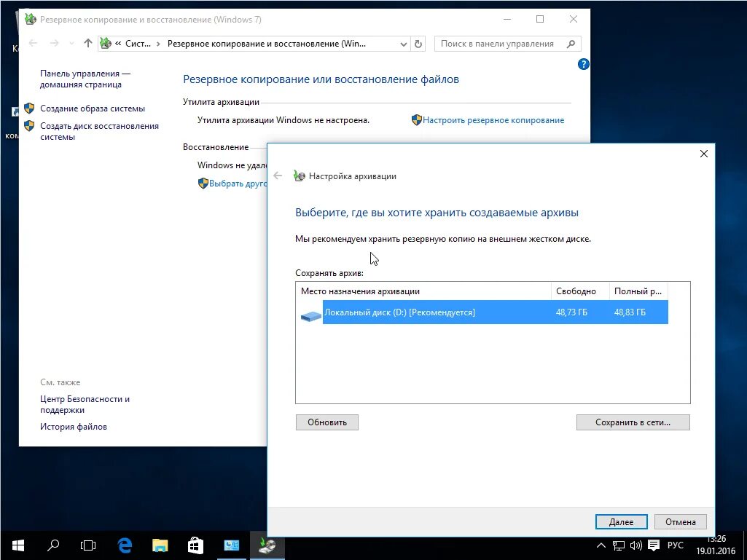The width and height of the screenshot is (747, 560).
Task: Click the Обновить button
Action: [326, 422]
